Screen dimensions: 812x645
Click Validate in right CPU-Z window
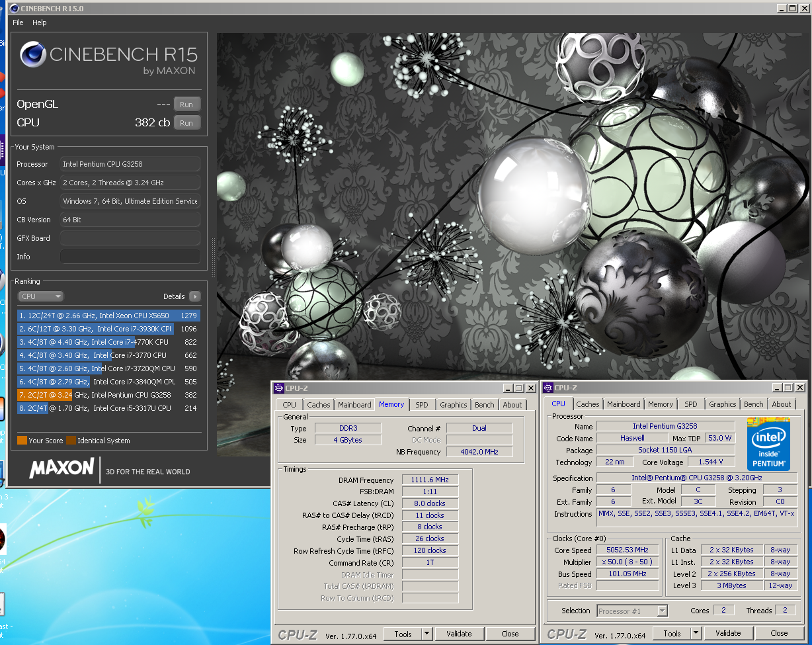click(x=728, y=633)
